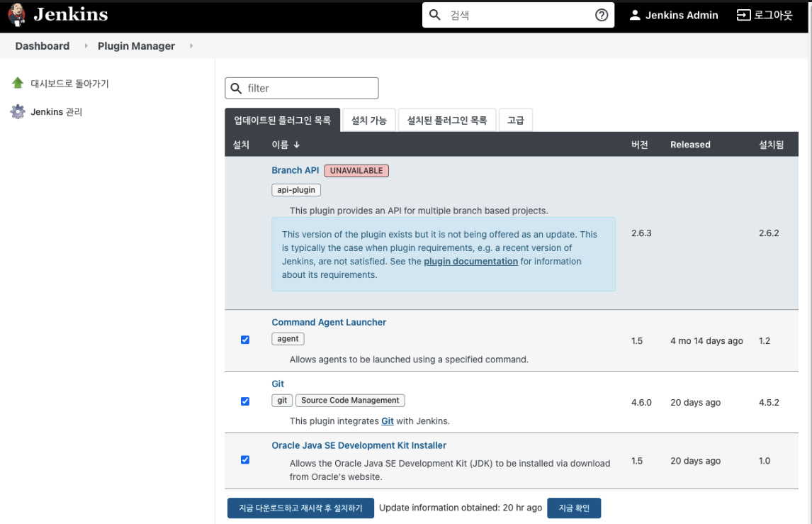This screenshot has width=812, height=524.
Task: Click the 버전 column header
Action: (640, 145)
